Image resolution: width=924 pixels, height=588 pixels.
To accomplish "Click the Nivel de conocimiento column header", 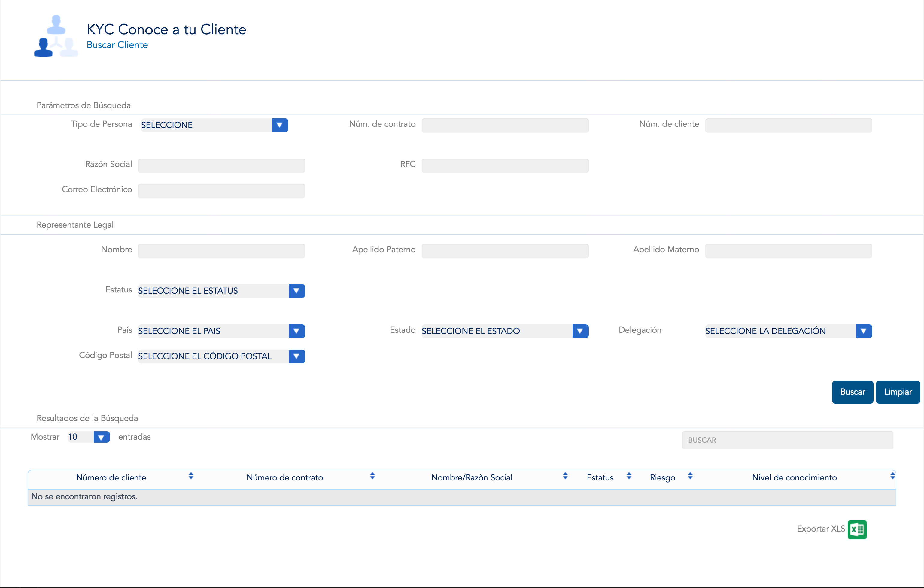I will tap(794, 478).
